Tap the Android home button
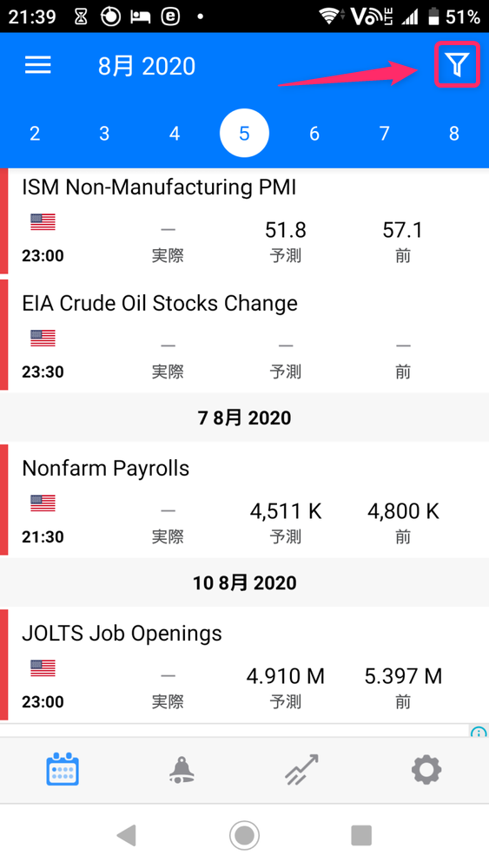 point(244,835)
